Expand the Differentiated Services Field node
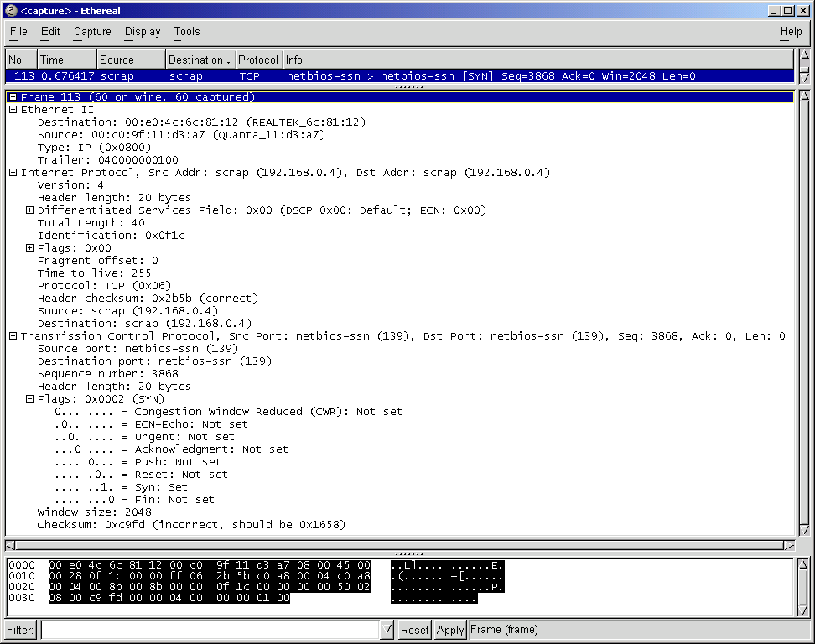Screen dimensions: 815x644 [30, 210]
